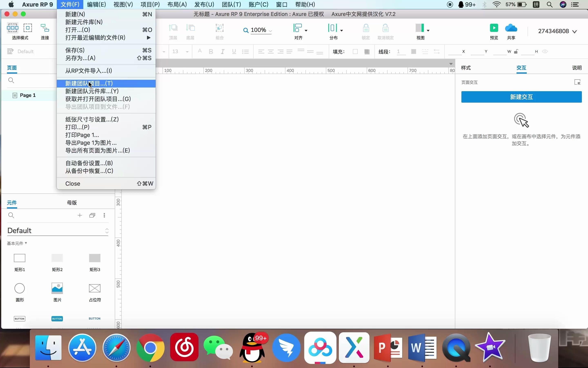588x368 pixels.
Task: Switch to the 样式 tab
Action: [466, 68]
